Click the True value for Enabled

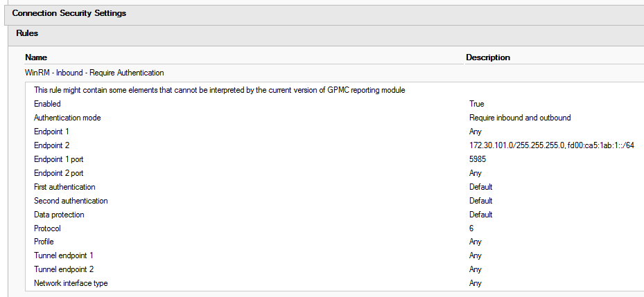476,105
